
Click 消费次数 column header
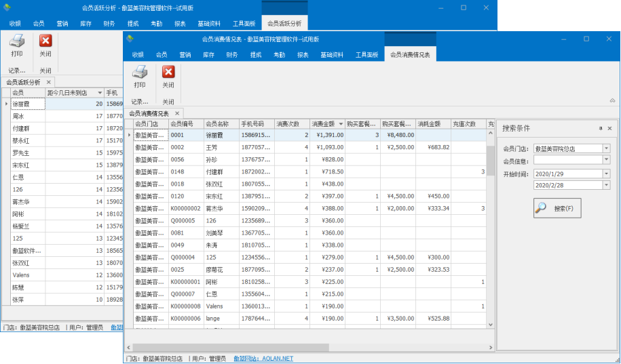click(x=292, y=124)
